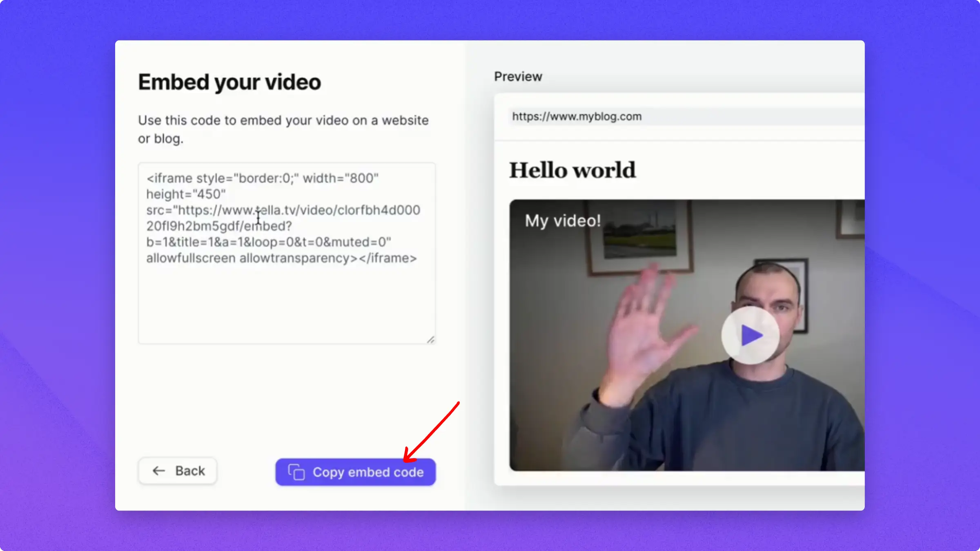Place cursor on width="800" in the code
Viewport: 980px width, 551px height.
pyautogui.click(x=341, y=178)
